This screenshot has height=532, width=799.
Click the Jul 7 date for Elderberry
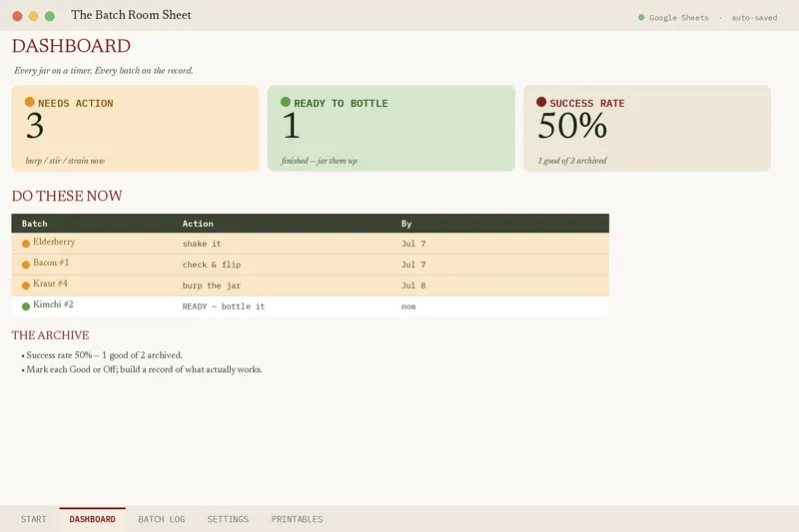tap(413, 244)
